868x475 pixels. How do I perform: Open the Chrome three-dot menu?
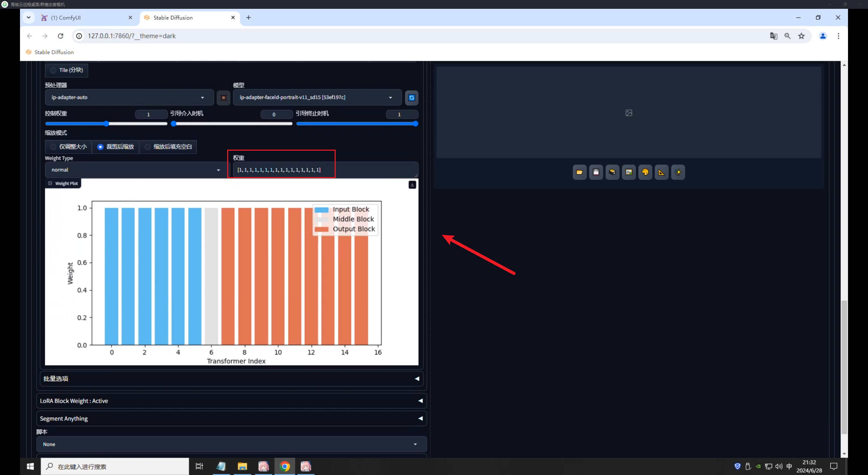pos(839,36)
